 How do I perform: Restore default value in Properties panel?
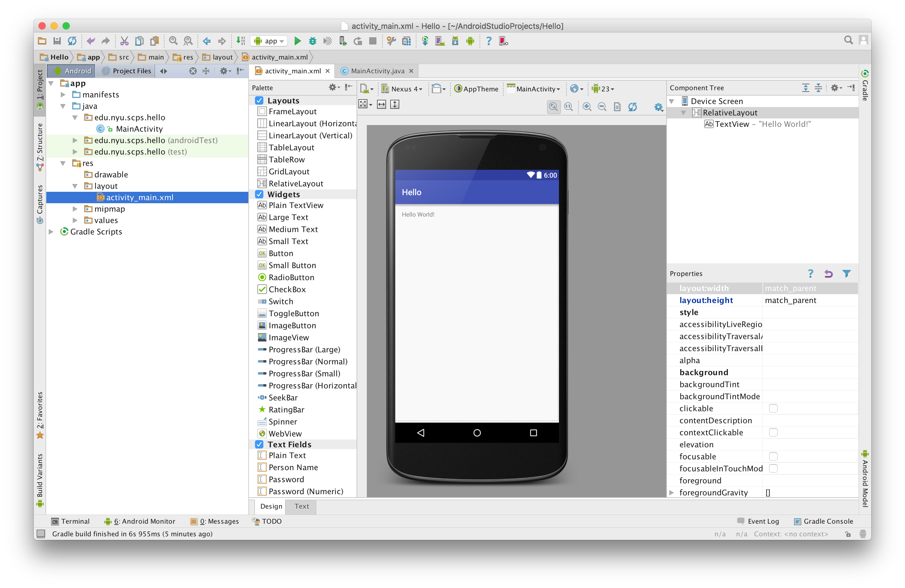coord(829,274)
